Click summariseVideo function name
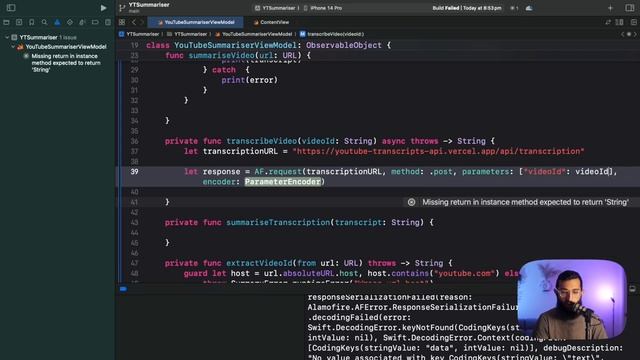The height and width of the screenshot is (360, 640). tap(222, 56)
